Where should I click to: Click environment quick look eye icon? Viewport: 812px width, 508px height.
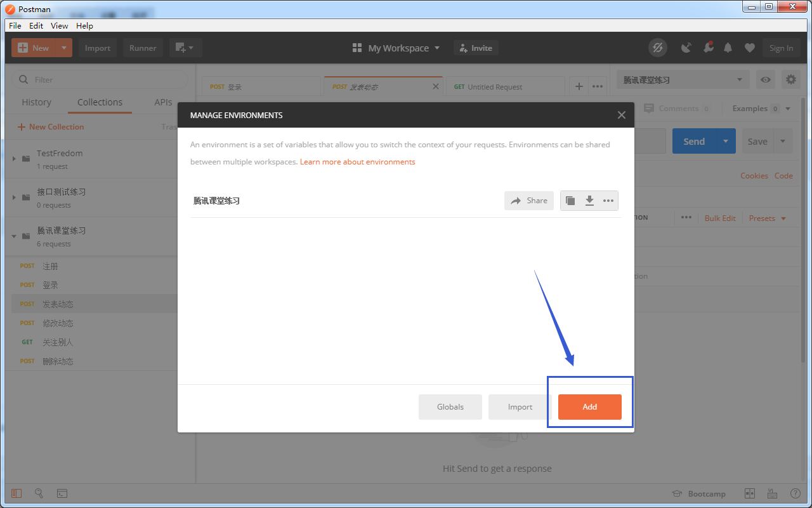[x=766, y=79]
